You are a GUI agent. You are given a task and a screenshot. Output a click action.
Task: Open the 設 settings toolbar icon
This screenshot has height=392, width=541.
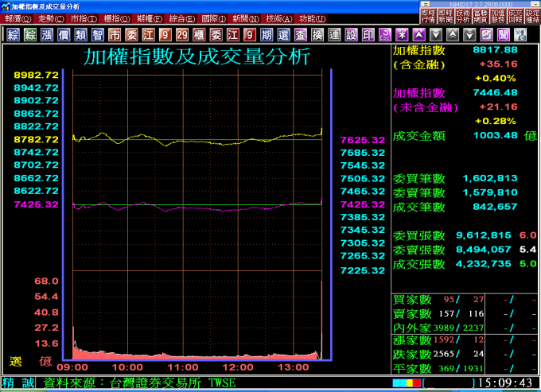point(351,35)
